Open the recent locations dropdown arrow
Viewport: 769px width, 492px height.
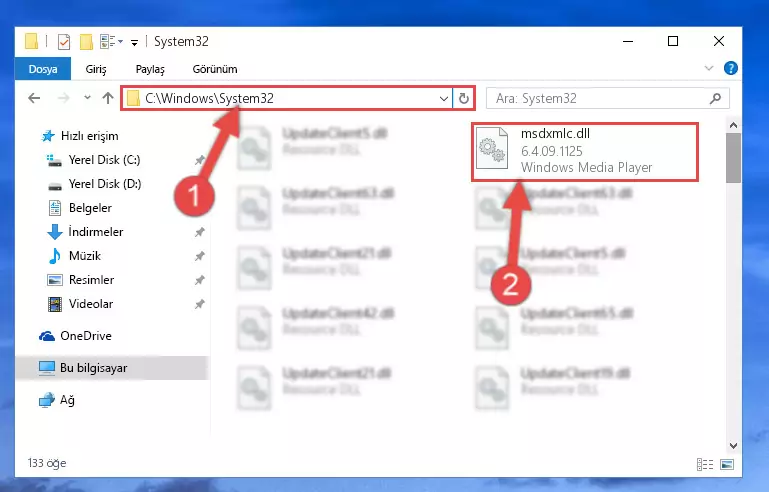tap(87, 98)
